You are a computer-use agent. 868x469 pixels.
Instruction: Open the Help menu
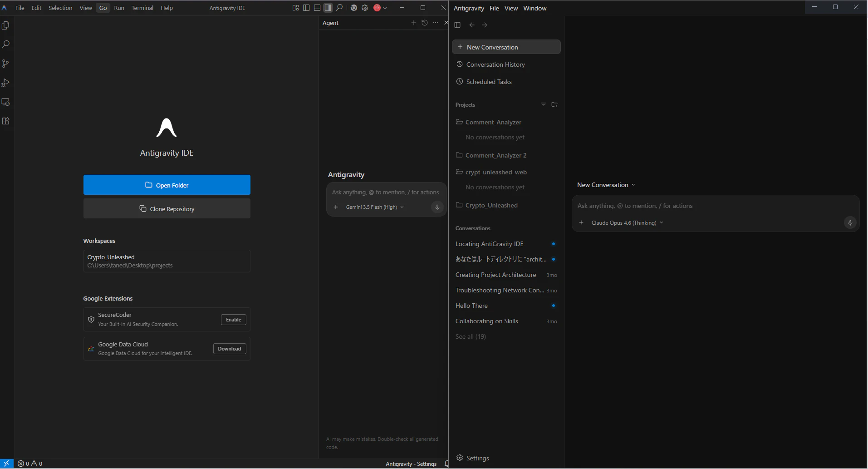(167, 8)
